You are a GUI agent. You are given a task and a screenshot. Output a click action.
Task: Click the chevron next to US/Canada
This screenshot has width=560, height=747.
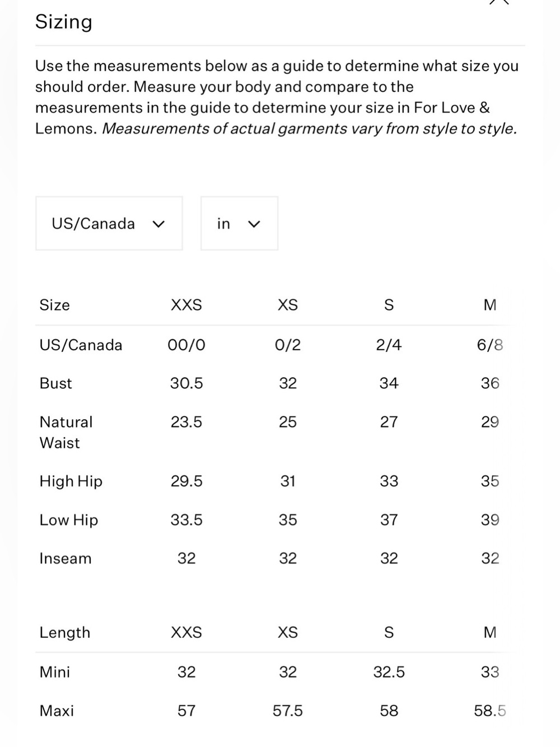[158, 224]
